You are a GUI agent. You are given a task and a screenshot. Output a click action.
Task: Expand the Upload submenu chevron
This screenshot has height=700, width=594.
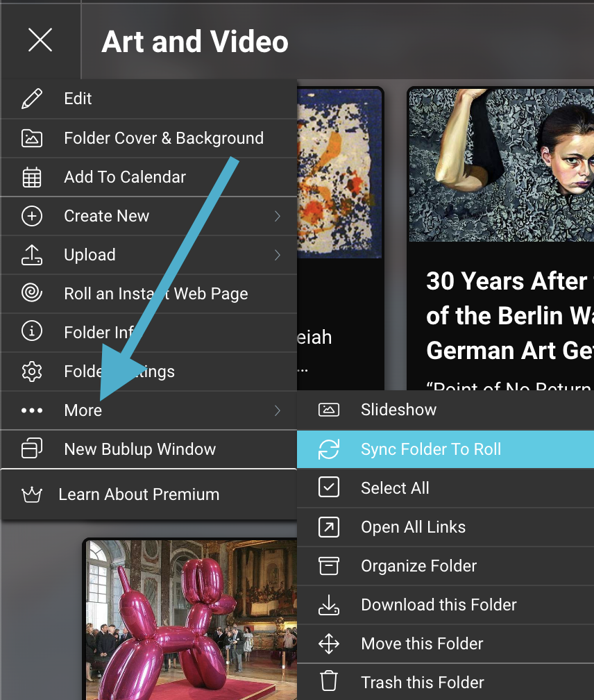point(278,255)
